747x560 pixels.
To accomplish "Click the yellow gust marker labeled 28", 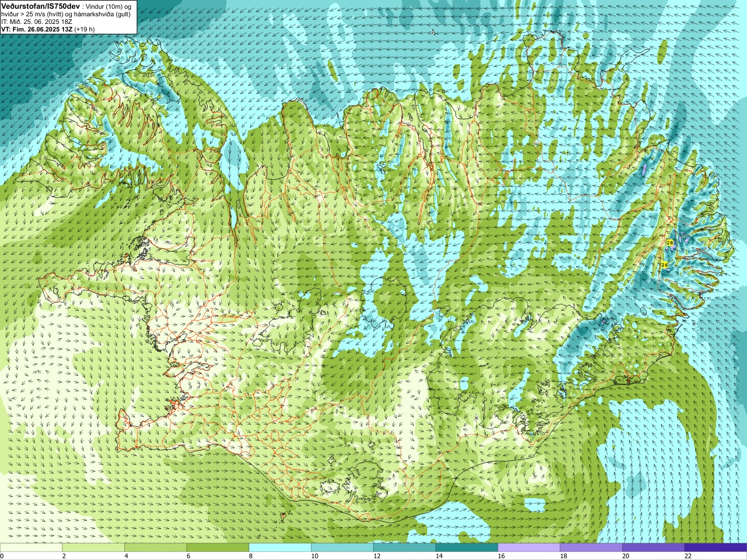I will pyautogui.click(x=669, y=242).
